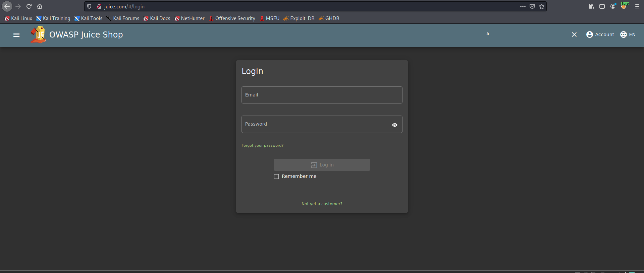Close the search bar with X
The height and width of the screenshot is (273, 644).
(x=574, y=35)
